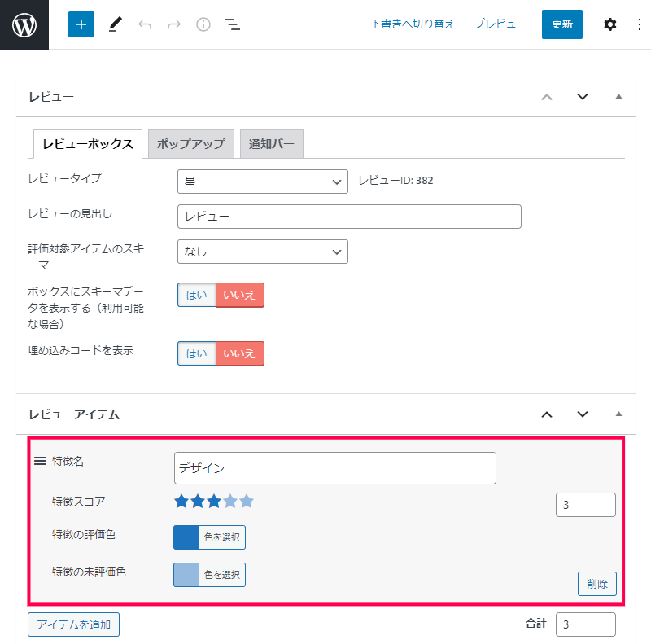Move the レビューアイテム panel up
Image resolution: width=651 pixels, height=644 pixels.
pyautogui.click(x=547, y=414)
